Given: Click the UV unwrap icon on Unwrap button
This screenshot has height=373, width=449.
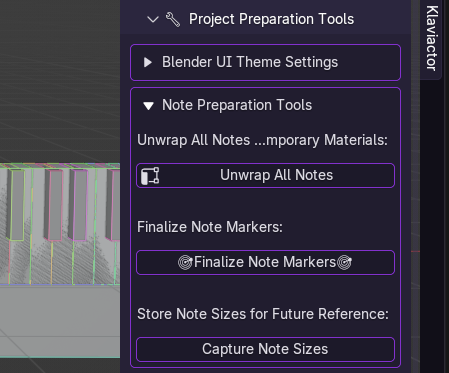Looking at the screenshot, I should point(150,175).
